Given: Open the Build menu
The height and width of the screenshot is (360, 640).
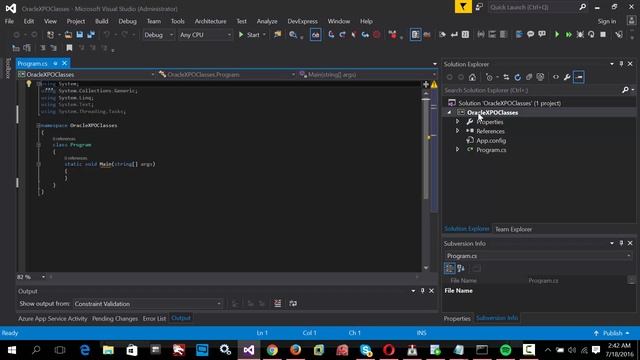Looking at the screenshot, I should 102,21.
